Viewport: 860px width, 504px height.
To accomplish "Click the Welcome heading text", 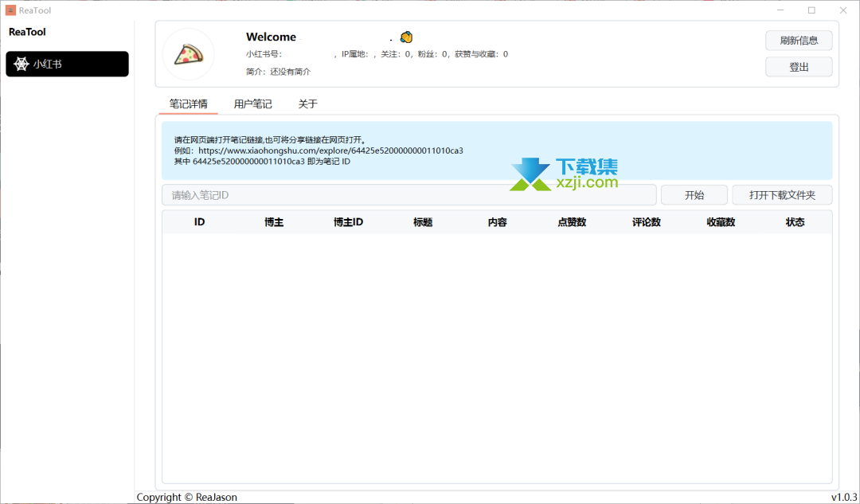I will 271,37.
